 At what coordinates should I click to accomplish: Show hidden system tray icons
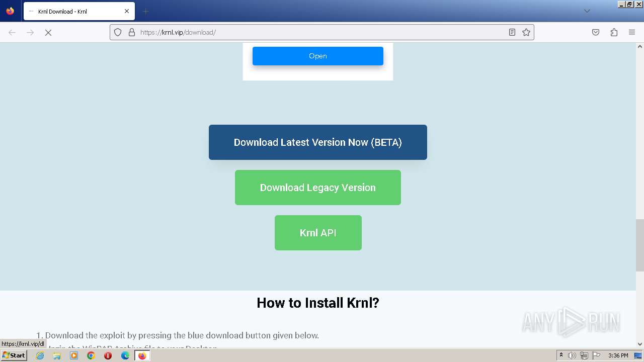tap(561, 355)
